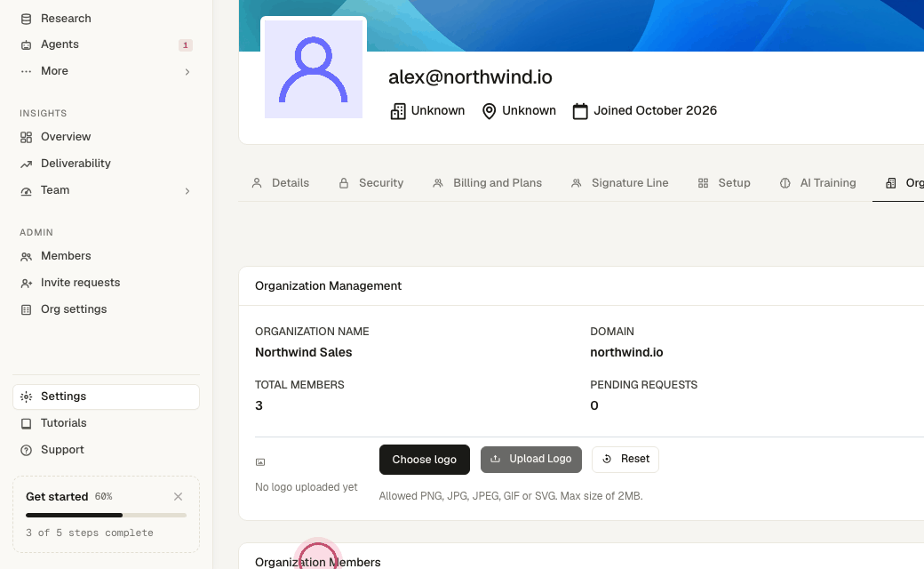Click the company building icon beside Unknown

[398, 111]
